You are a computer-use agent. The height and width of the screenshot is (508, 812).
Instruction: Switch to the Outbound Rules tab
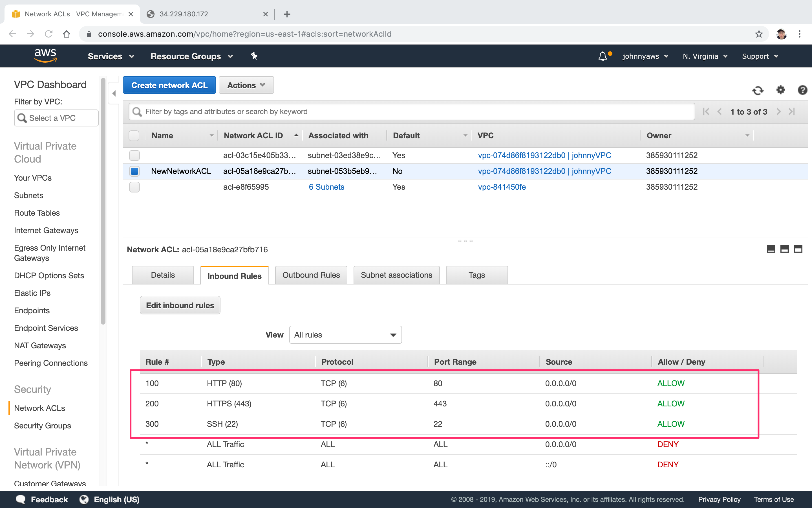click(x=311, y=275)
